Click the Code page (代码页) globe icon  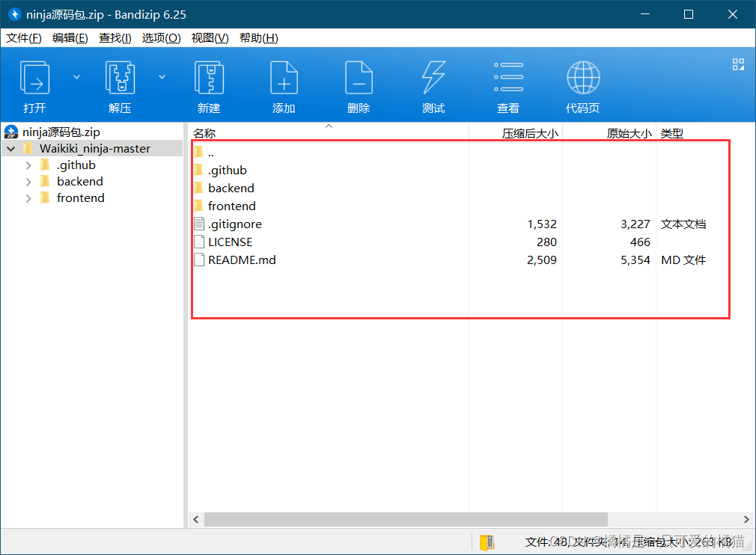(x=583, y=78)
